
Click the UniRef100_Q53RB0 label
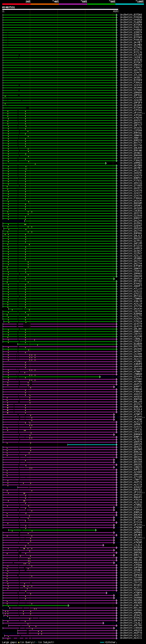pyautogui.click(x=131, y=259)
